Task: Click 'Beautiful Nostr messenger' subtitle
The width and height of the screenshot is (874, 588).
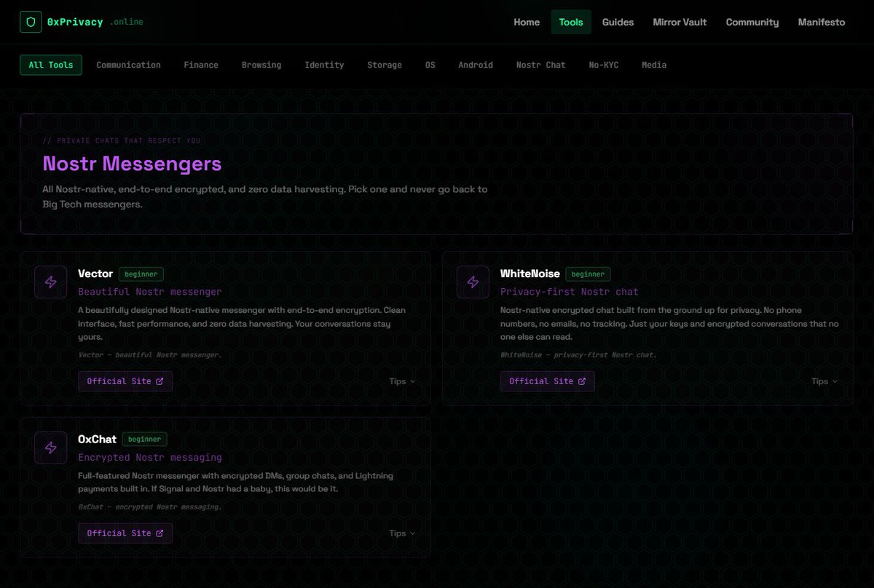Action: click(x=150, y=292)
